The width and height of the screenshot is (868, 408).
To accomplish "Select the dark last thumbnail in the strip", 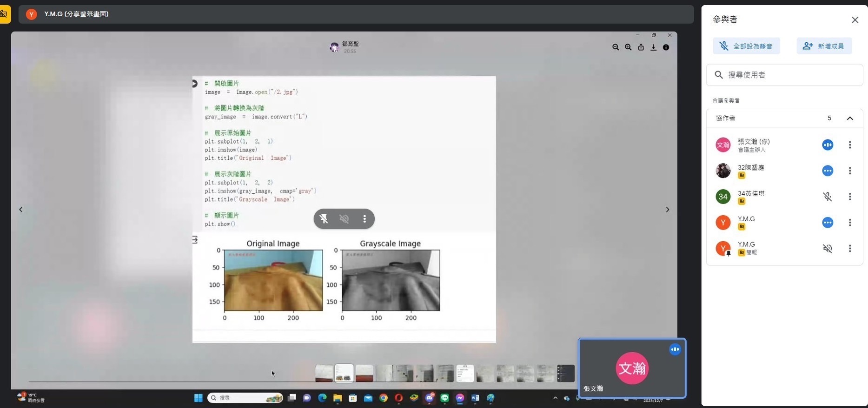I will (565, 373).
